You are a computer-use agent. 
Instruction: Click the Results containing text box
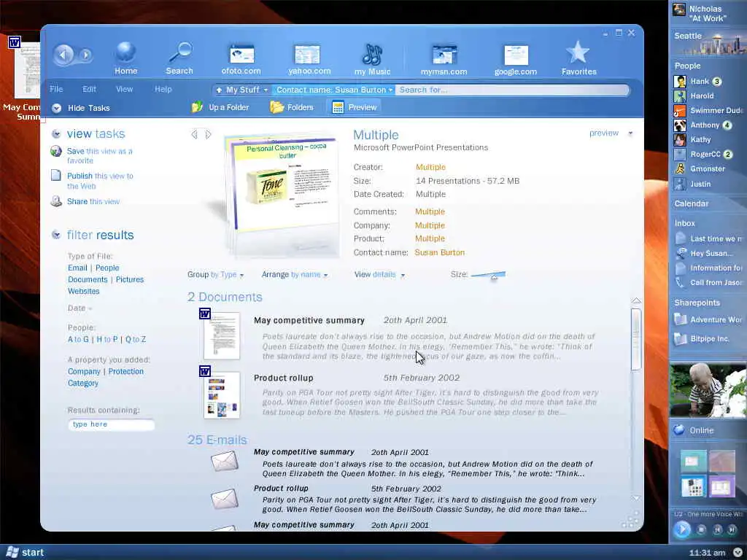click(112, 424)
